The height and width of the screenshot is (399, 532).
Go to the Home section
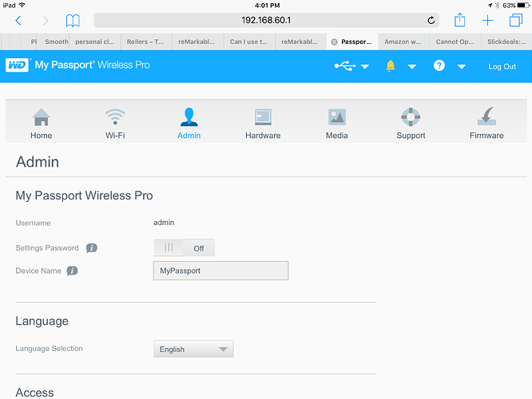tap(41, 124)
